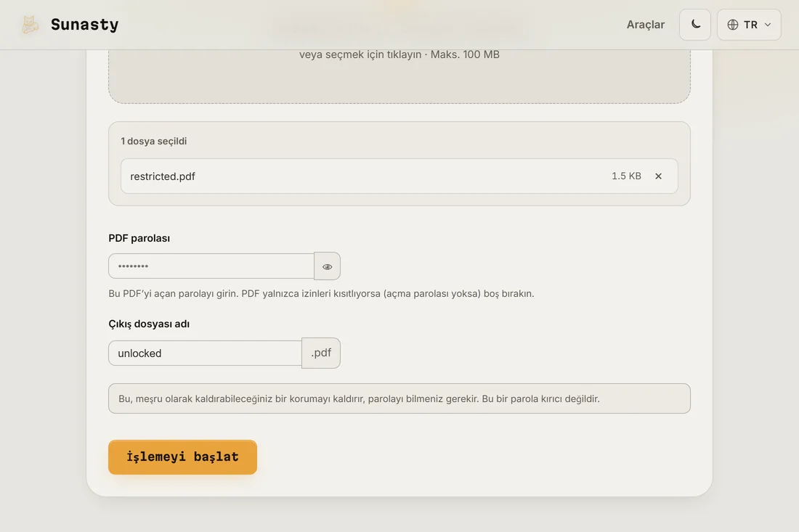Click the password hint text below field
Image resolution: width=799 pixels, height=532 pixels.
[x=321, y=294]
